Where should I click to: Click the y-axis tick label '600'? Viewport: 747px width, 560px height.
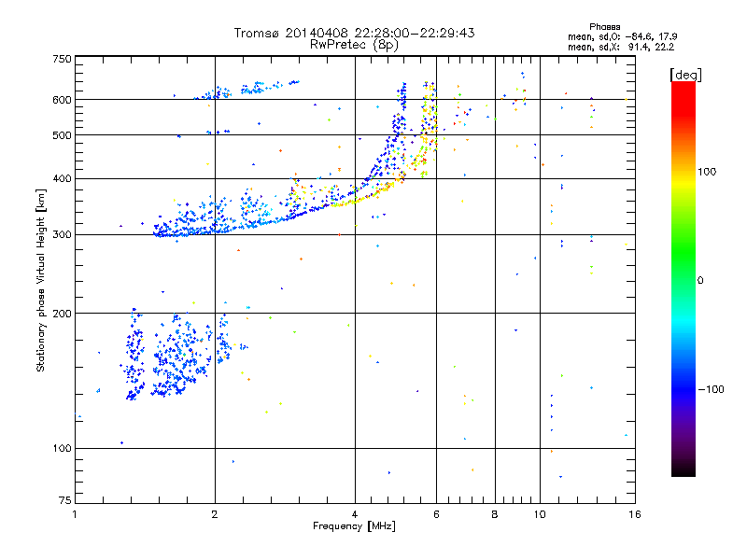click(62, 100)
